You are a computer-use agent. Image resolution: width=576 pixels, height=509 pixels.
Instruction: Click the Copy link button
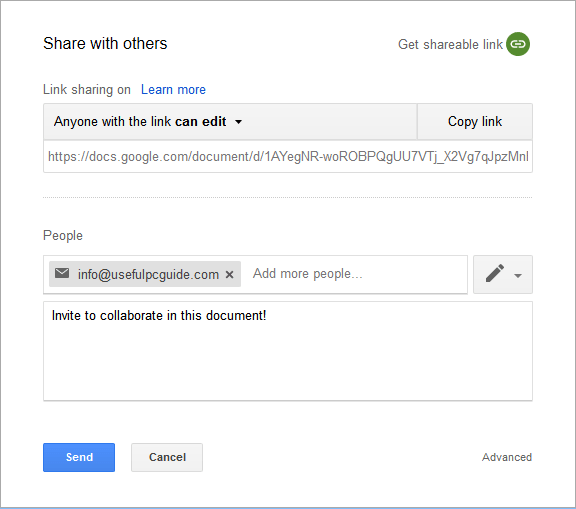pos(475,122)
